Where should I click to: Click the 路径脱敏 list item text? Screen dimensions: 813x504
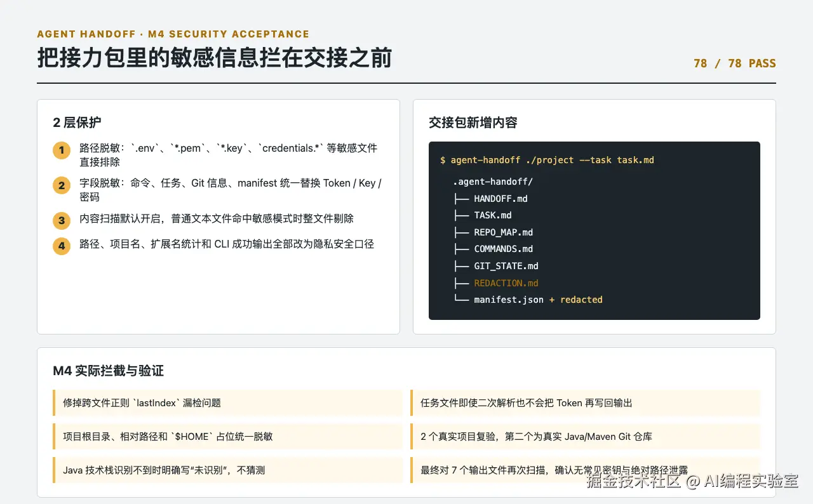click(228, 155)
